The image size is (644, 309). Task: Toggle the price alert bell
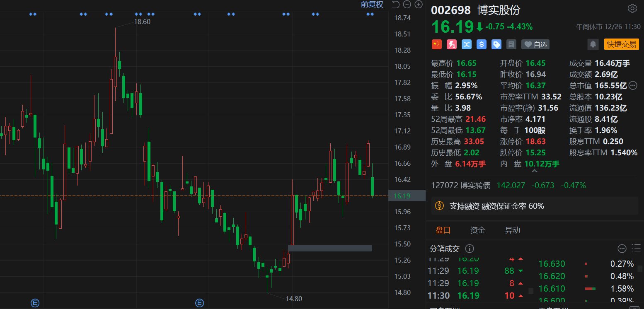tap(593, 44)
